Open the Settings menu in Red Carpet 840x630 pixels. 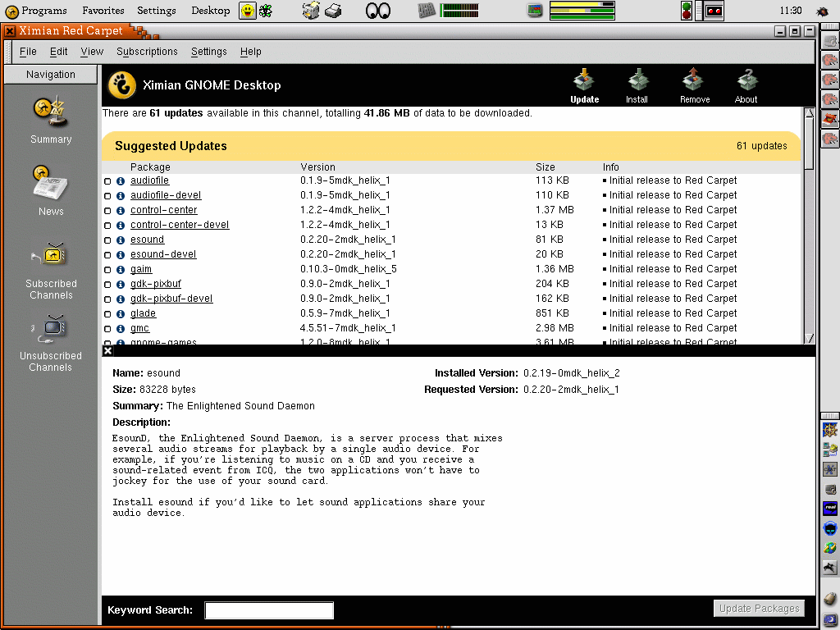pos(209,52)
